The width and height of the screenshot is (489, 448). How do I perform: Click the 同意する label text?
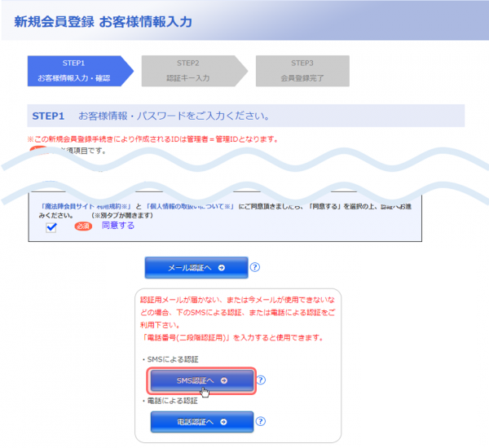point(118,226)
